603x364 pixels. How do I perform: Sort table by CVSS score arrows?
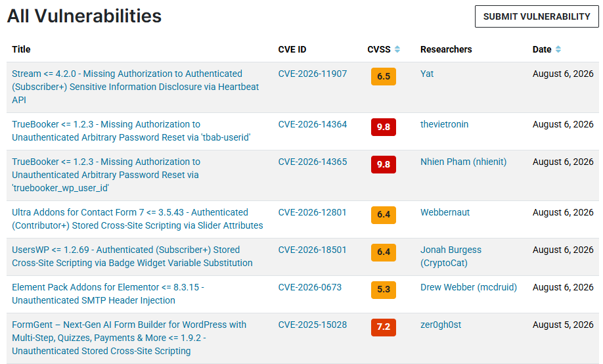pyautogui.click(x=397, y=49)
